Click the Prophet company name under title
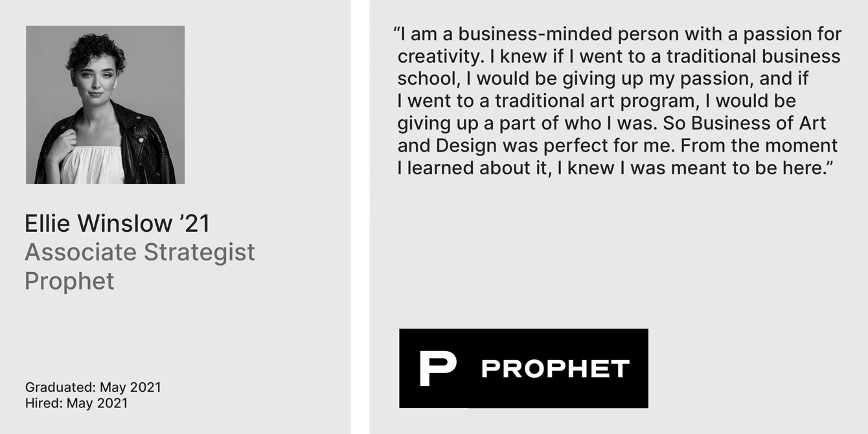This screenshot has height=434, width=868. 69,281
